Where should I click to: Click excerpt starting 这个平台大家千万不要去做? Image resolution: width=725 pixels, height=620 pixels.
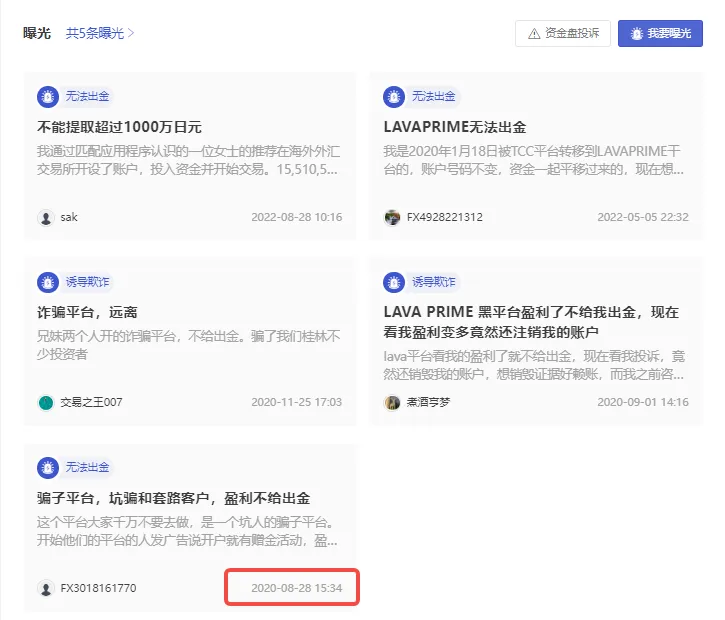tap(187, 532)
